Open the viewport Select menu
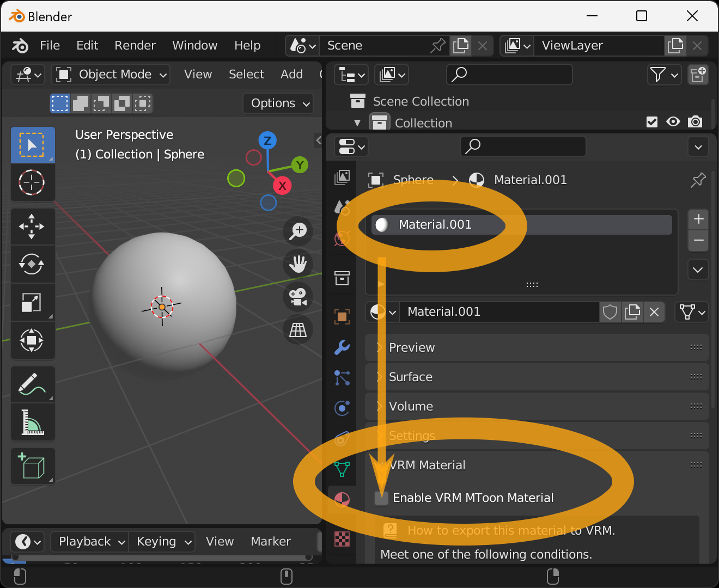 [x=246, y=75]
